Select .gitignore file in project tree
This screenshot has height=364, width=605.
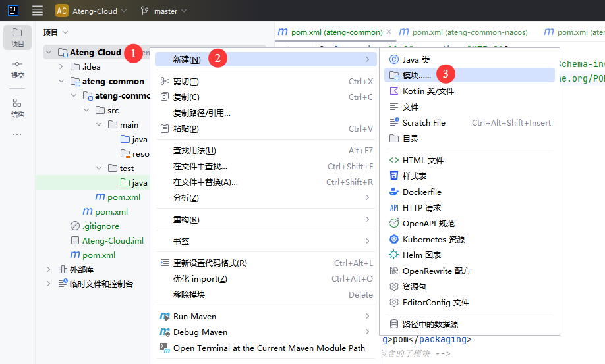pos(98,226)
